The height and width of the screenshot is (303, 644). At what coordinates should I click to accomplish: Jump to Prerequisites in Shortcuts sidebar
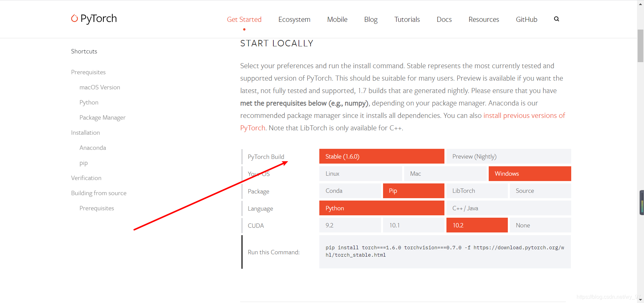coord(88,72)
